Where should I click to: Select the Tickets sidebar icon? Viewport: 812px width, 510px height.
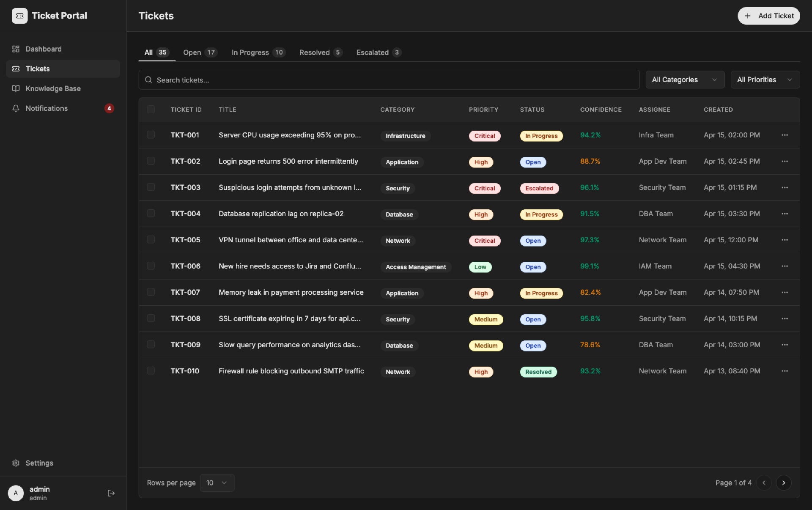click(16, 69)
